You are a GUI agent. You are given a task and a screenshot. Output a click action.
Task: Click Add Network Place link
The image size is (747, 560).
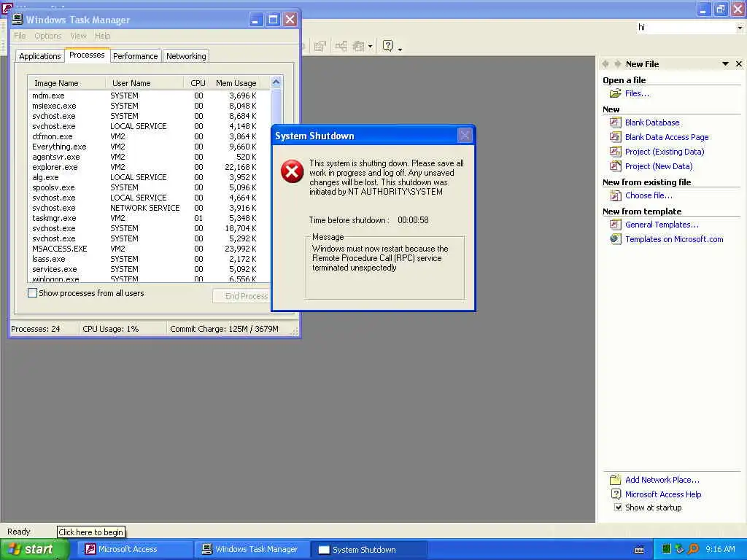click(662, 480)
